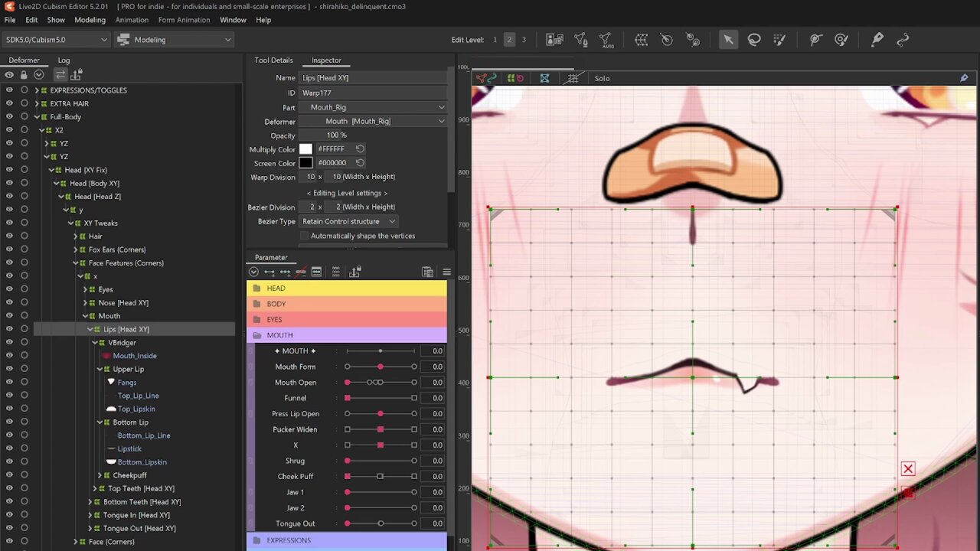Set Edit Level to 3
This screenshot has width=980, height=551.
[x=524, y=40]
